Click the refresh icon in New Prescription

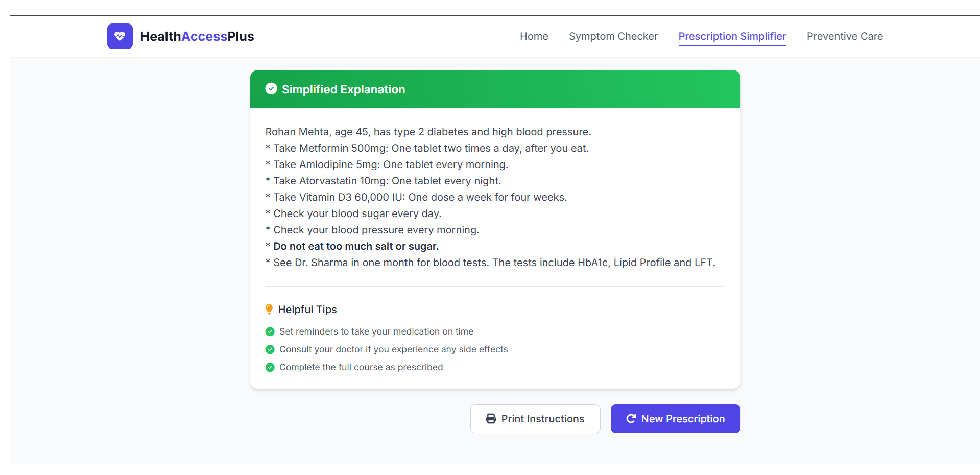point(631,419)
